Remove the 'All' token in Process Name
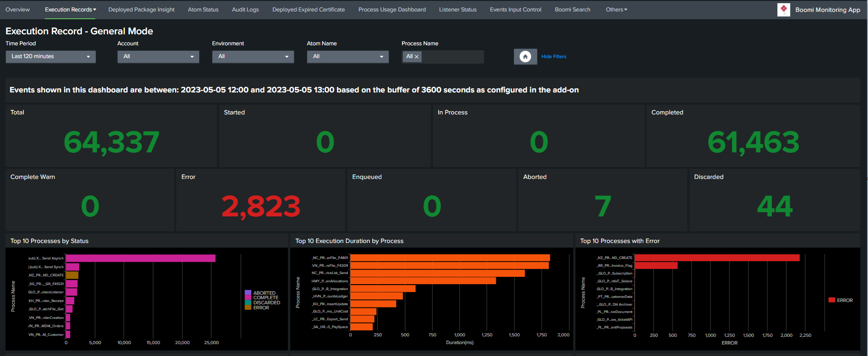 [417, 57]
